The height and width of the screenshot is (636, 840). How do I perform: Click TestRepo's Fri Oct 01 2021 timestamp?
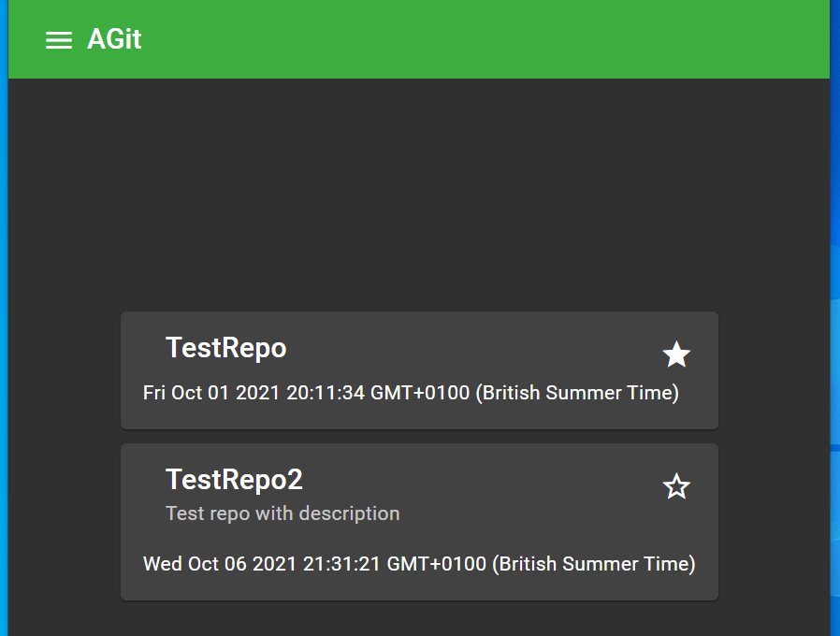click(411, 393)
